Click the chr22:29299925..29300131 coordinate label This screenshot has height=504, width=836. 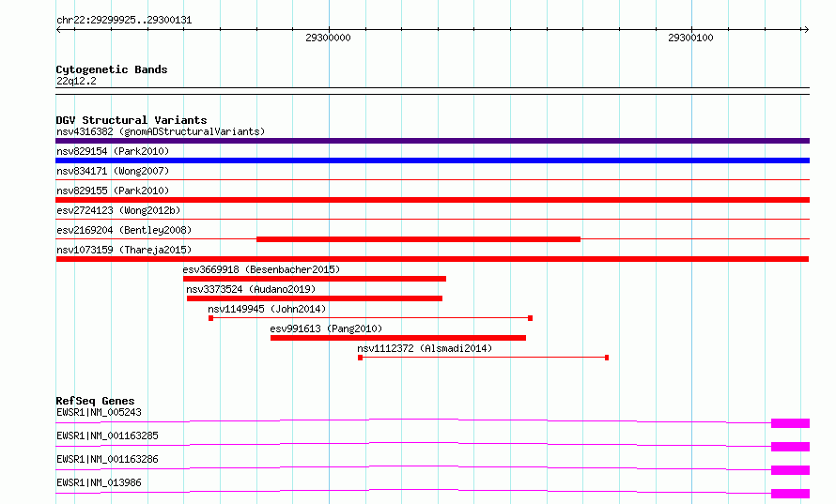(x=124, y=21)
